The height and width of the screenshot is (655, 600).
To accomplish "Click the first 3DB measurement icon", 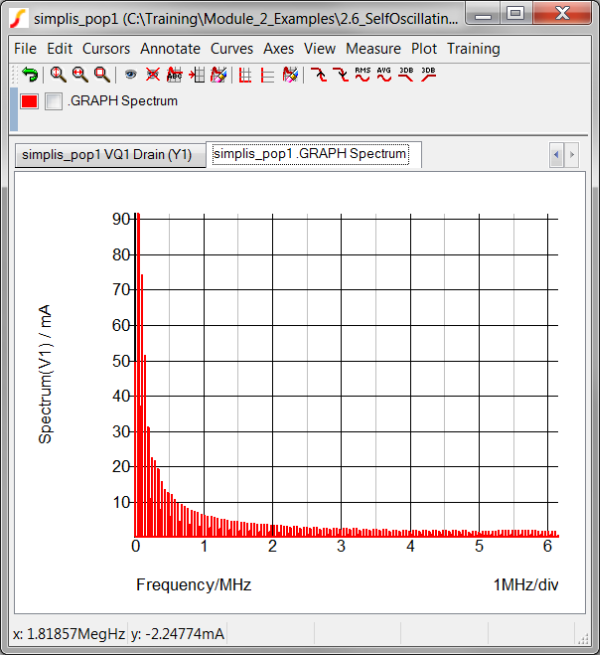I will coord(406,74).
